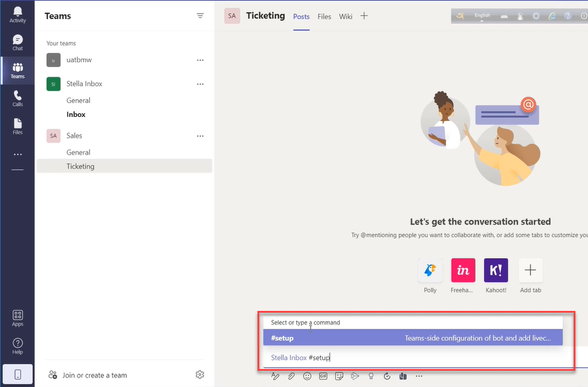The image size is (588, 387).
Task: Switch to the Files tab
Action: tap(324, 17)
